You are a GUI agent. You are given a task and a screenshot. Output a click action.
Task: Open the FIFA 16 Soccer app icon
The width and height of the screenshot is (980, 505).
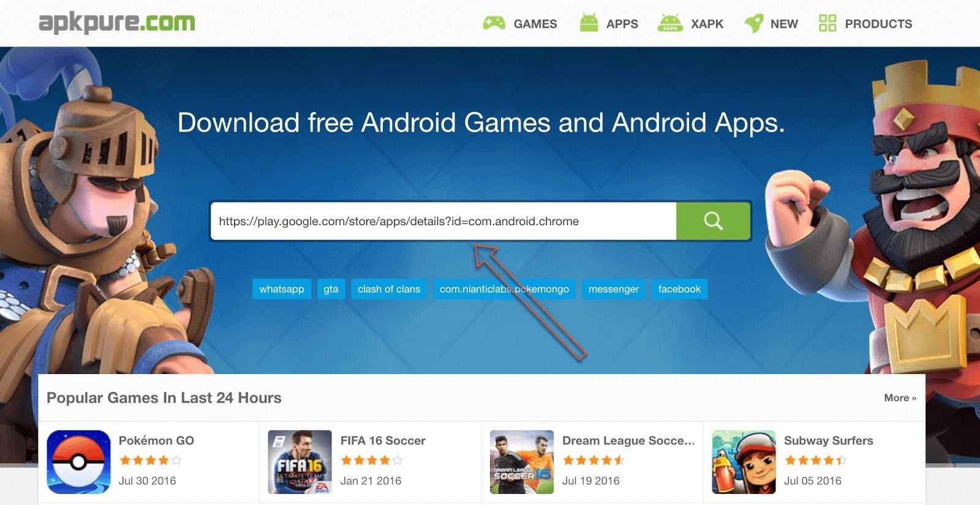click(300, 462)
